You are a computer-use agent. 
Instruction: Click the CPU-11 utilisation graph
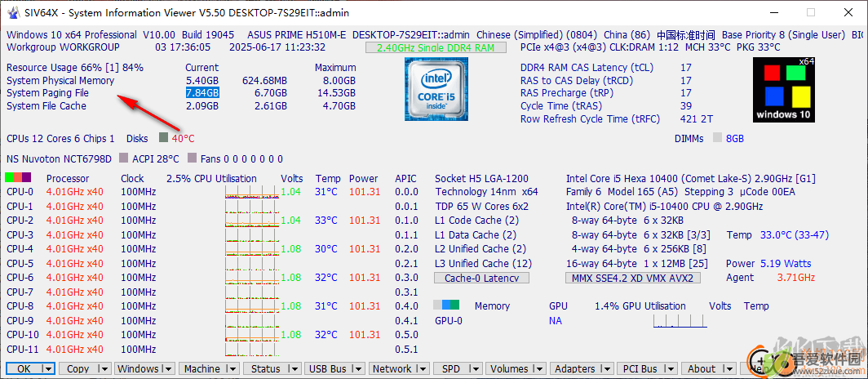point(251,349)
